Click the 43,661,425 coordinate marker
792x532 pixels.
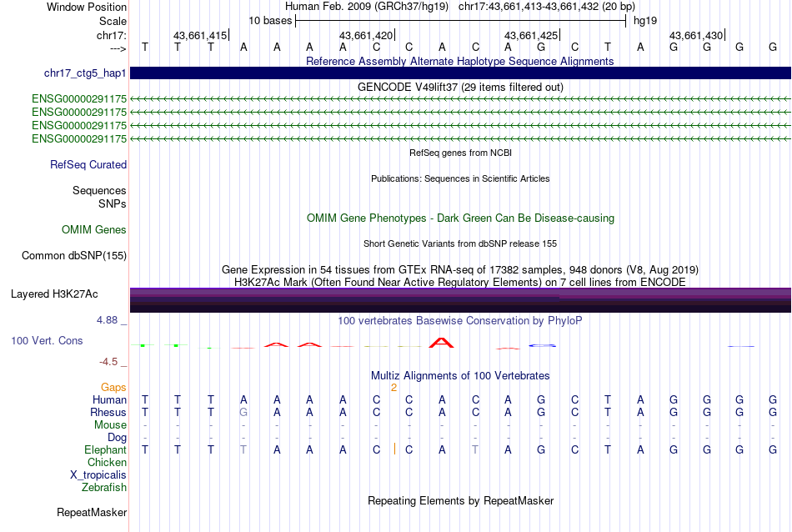point(531,35)
